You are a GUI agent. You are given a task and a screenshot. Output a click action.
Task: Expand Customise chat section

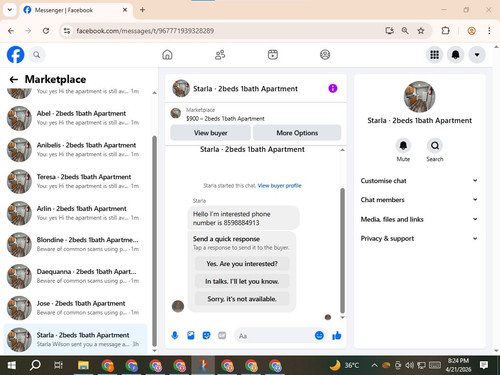point(419,181)
